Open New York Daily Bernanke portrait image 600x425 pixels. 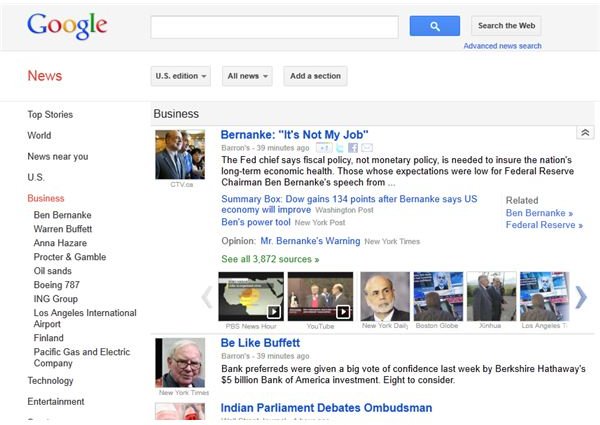tap(385, 296)
